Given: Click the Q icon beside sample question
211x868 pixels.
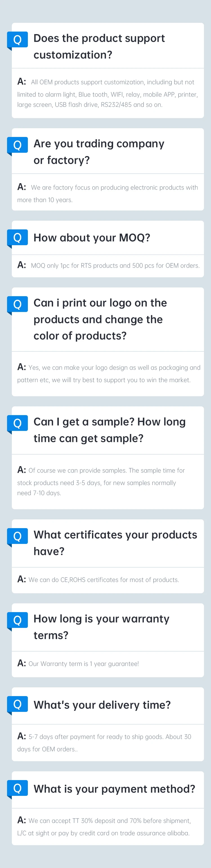Looking at the screenshot, I should pos(17,423).
